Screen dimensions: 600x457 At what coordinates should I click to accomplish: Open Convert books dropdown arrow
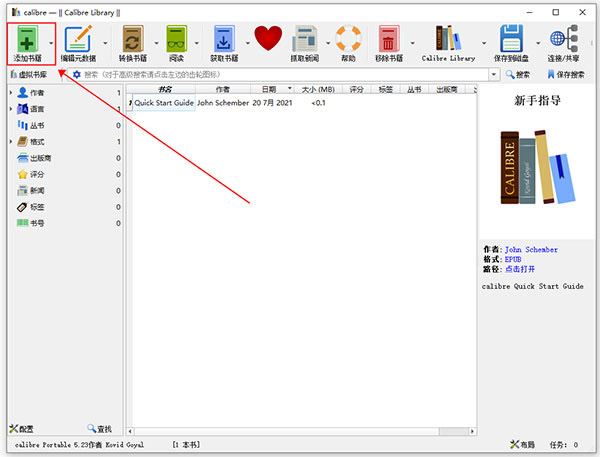point(156,43)
